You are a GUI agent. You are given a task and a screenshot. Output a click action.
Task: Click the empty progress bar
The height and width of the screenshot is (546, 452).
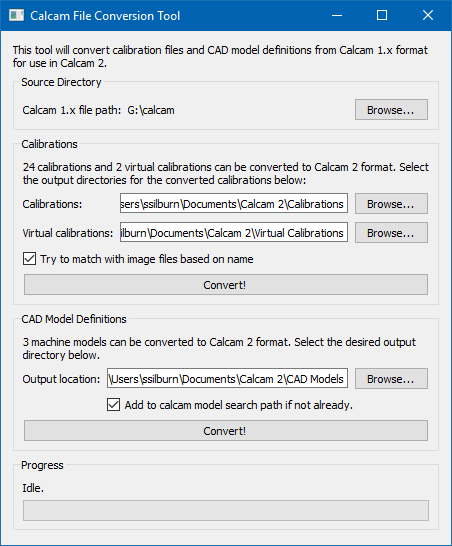(x=226, y=510)
